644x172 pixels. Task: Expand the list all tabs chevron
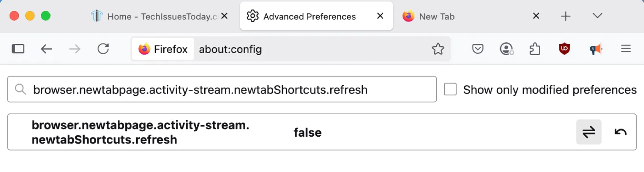tap(598, 16)
